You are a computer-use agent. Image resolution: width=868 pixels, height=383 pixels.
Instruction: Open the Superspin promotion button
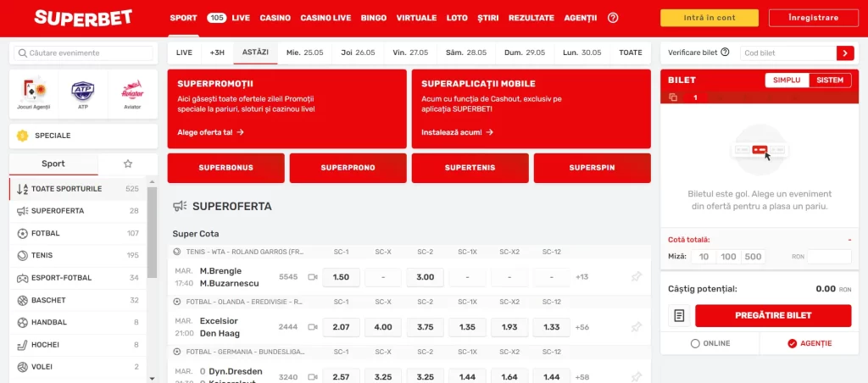click(592, 168)
